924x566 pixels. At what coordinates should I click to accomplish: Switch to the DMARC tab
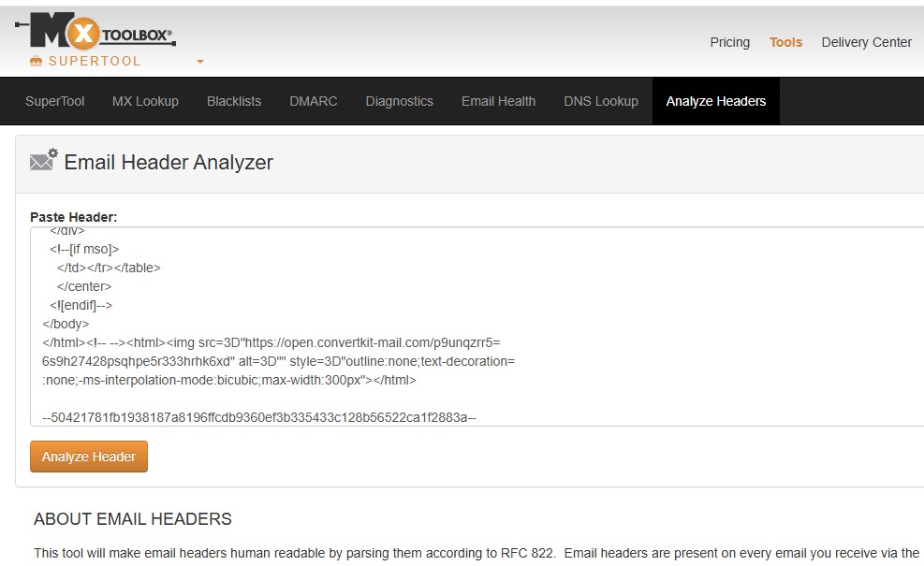(314, 101)
